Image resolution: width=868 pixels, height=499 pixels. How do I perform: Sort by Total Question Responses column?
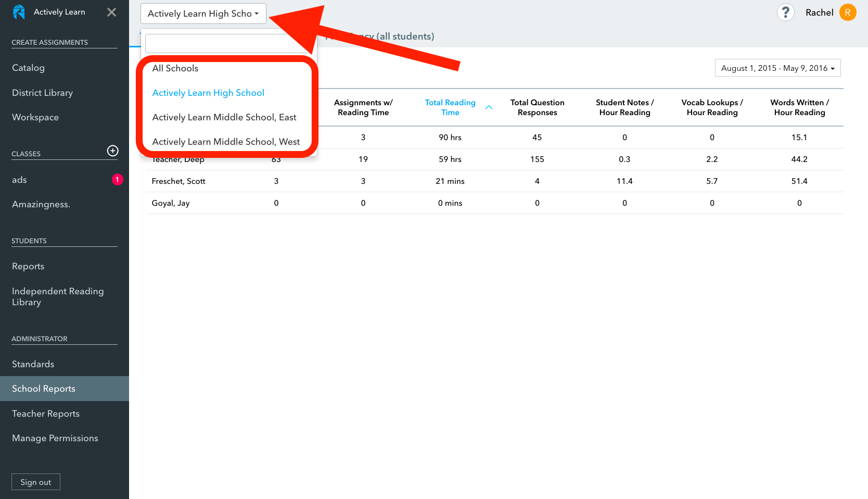537,107
